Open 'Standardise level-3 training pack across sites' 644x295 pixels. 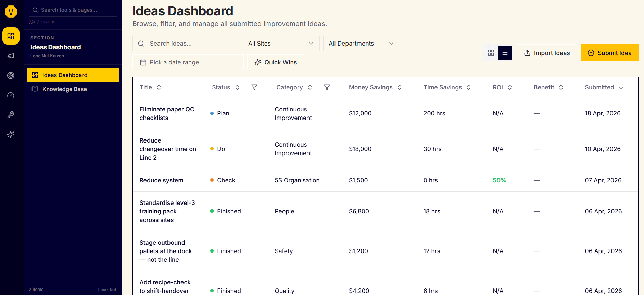tap(167, 211)
